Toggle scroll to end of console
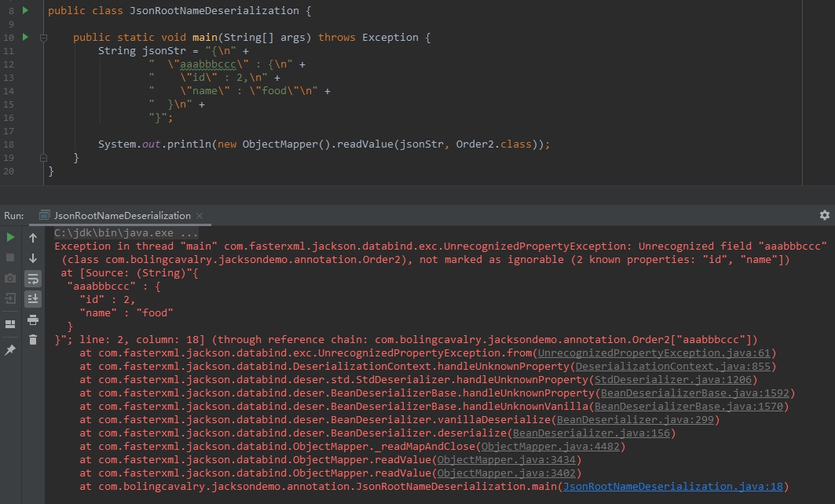This screenshot has height=504, width=835. (33, 299)
